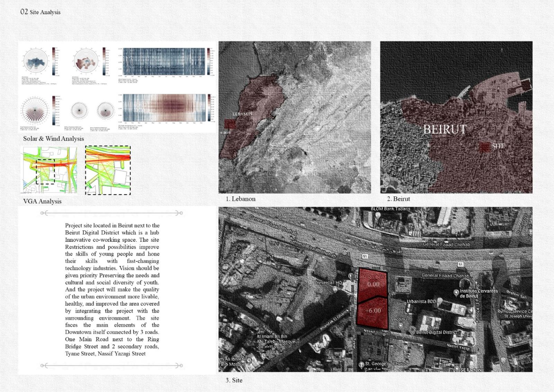Image resolution: width=554 pixels, height=392 pixels.
Task: Click the BLOM Bank Tabaris map pin
Action: click(x=378, y=215)
